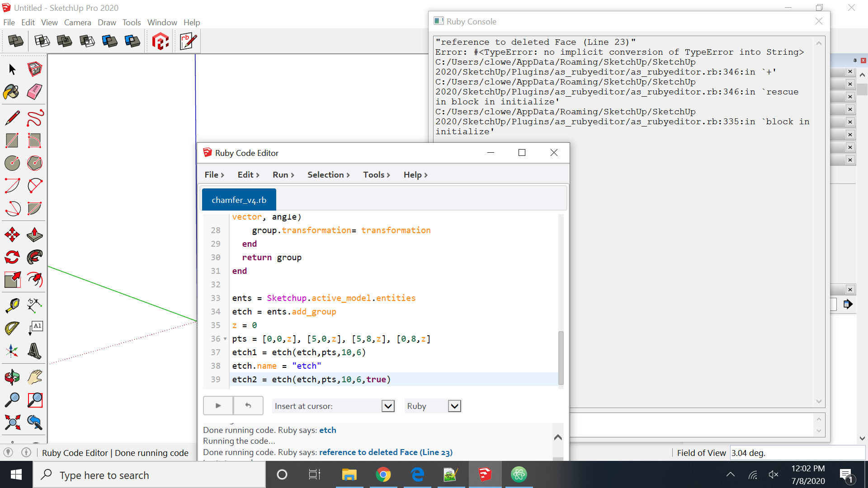Viewport: 868px width, 488px height.
Task: Choose the Orbit camera tool
Action: (12, 377)
